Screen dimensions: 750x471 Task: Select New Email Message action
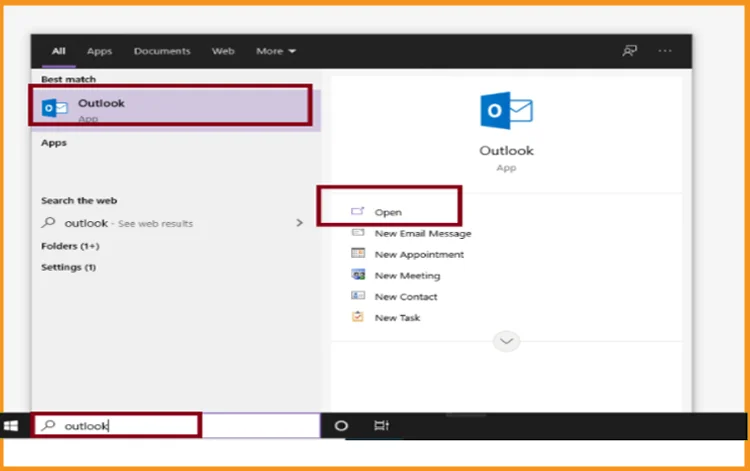tap(423, 233)
